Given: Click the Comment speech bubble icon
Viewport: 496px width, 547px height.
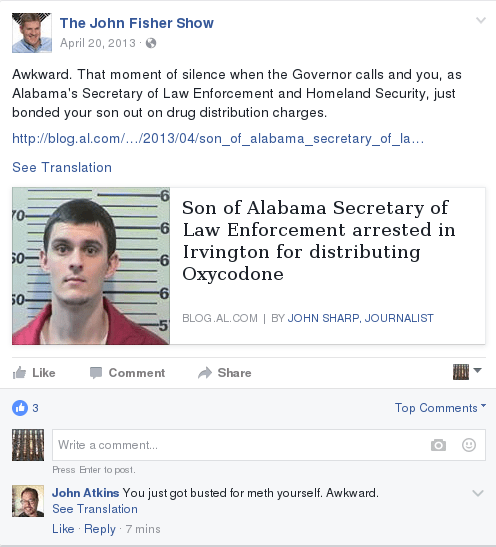Looking at the screenshot, I should [96, 373].
